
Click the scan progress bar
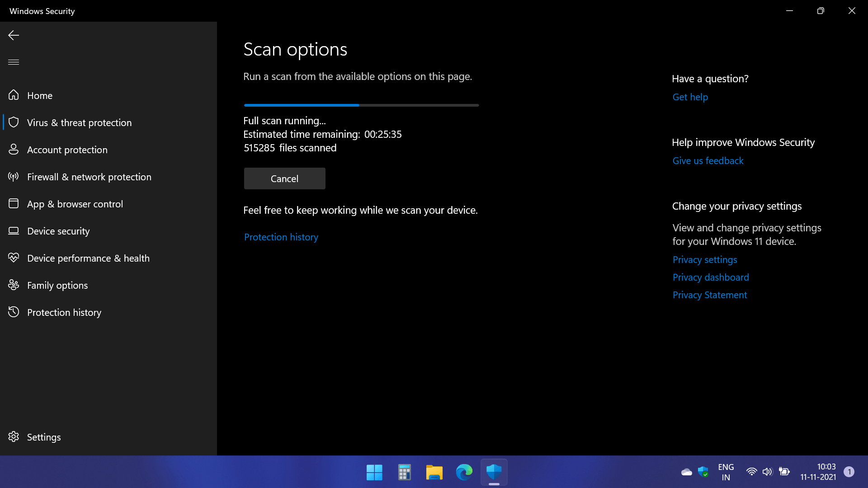361,105
